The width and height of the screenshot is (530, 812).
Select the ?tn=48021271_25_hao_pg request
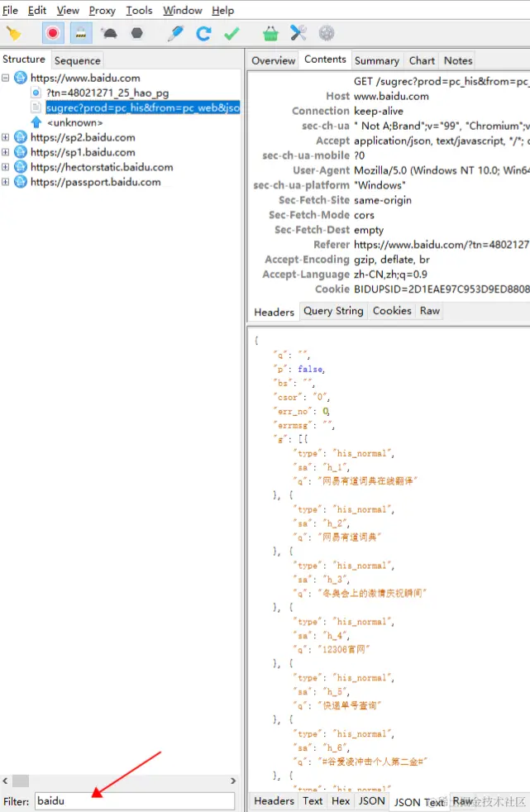tap(107, 93)
